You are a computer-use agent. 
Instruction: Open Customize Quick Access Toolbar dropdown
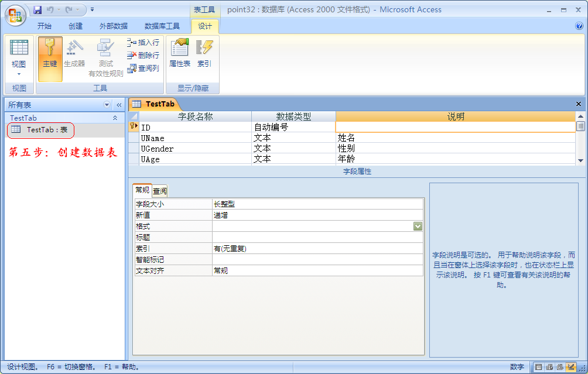click(93, 10)
